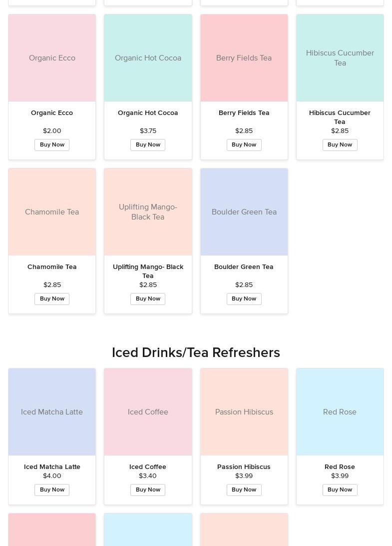Screen dimensions: 392x546
Task: View the Chamomile Tea image tile
Action: 52,212
